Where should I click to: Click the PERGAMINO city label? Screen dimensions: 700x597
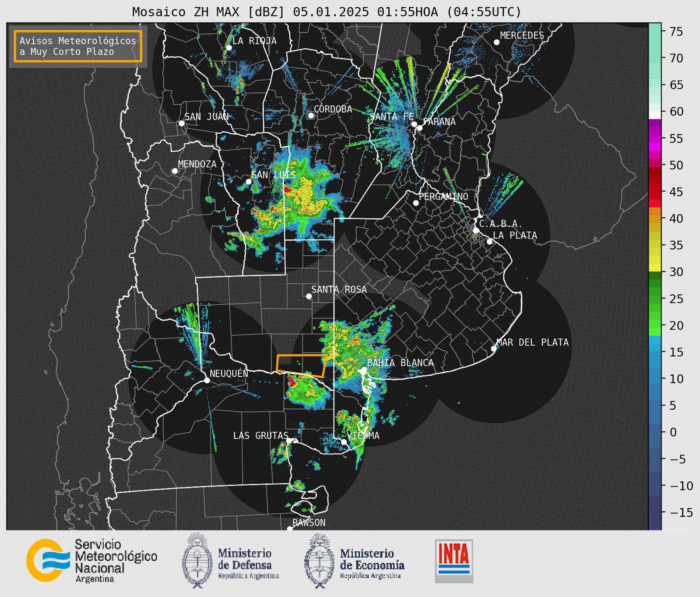[x=444, y=196]
